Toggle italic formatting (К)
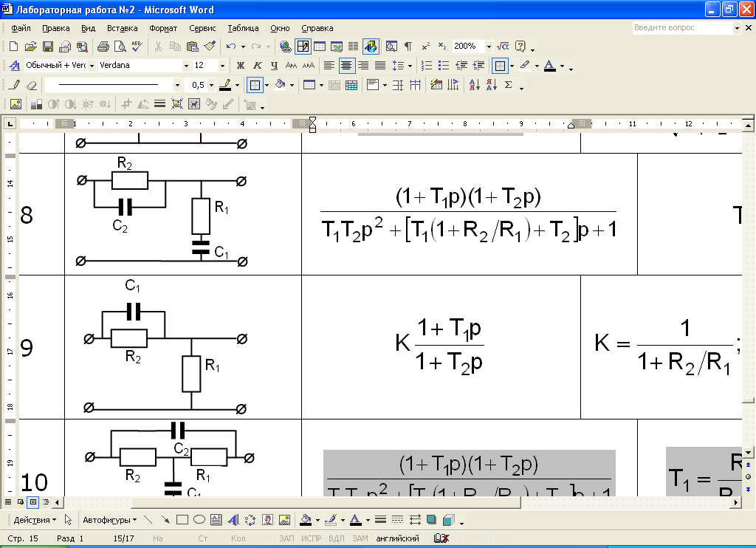The image size is (756, 548). click(x=258, y=66)
